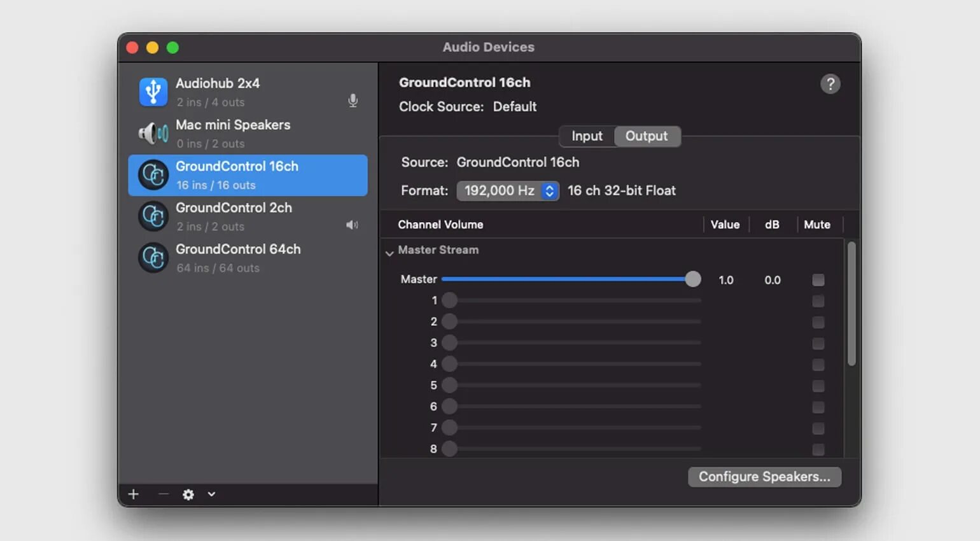
Task: Mute the Master channel
Action: 818,279
